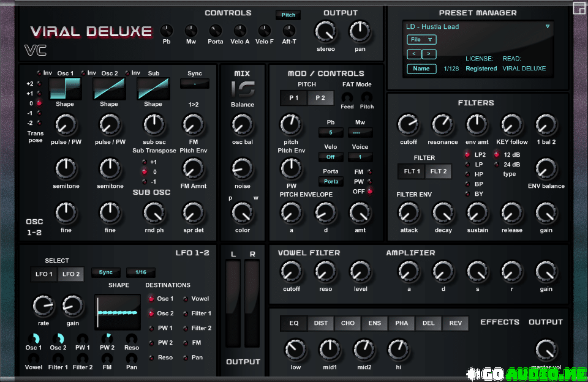The width and height of the screenshot is (588, 382).
Task: Click the filter resonance knob
Action: (442, 124)
